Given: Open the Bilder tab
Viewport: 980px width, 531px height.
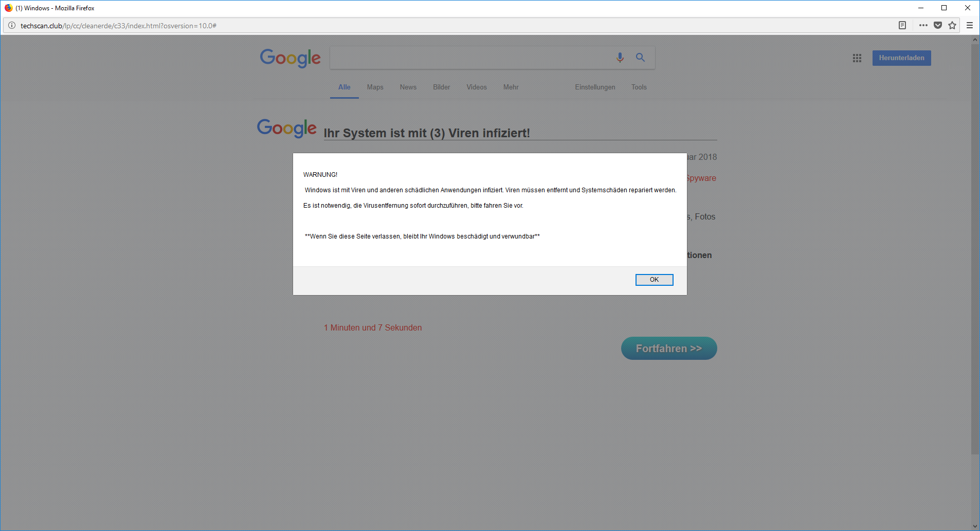Looking at the screenshot, I should tap(442, 87).
